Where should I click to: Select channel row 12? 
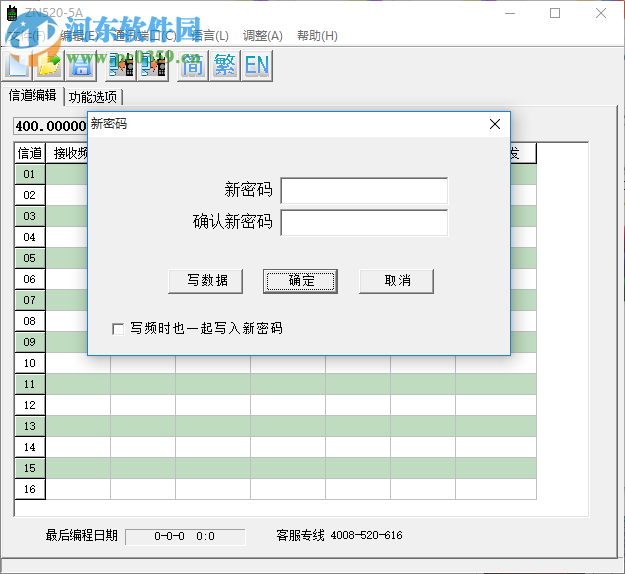(x=29, y=405)
